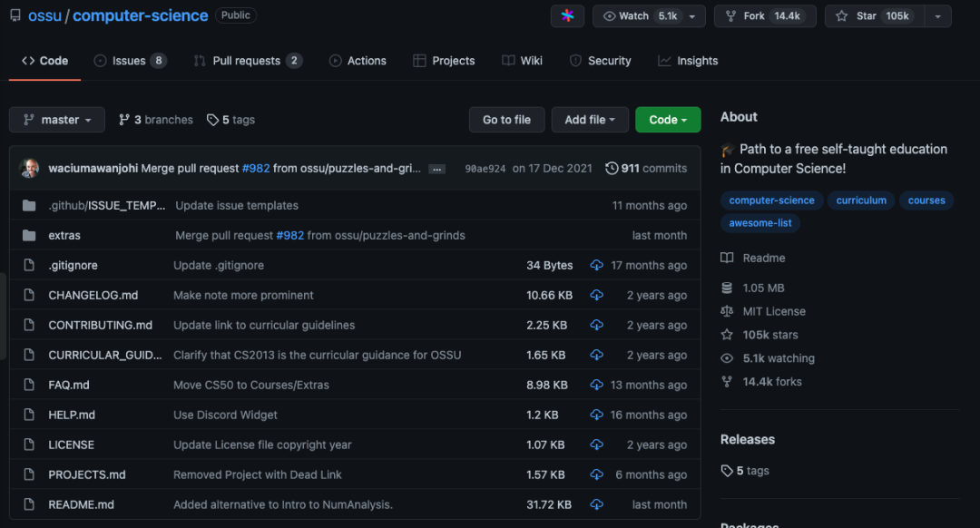Open the computer-science repository link
980x528 pixels.
(140, 15)
